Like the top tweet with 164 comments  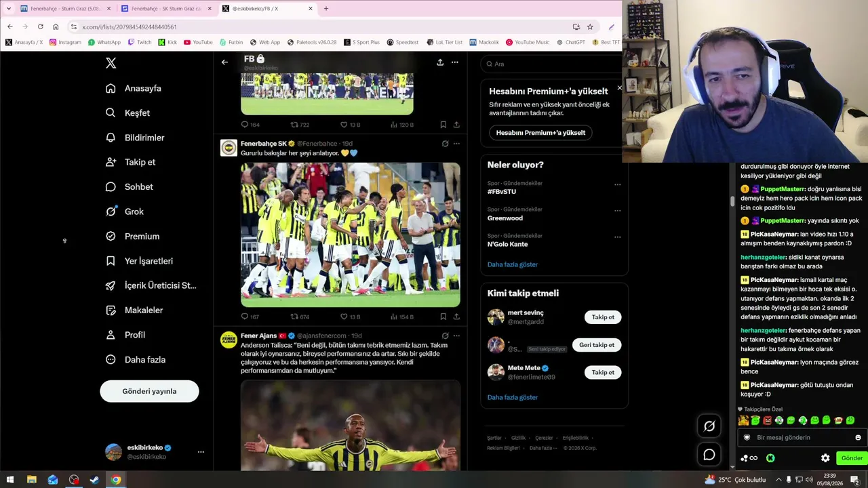[350, 125]
